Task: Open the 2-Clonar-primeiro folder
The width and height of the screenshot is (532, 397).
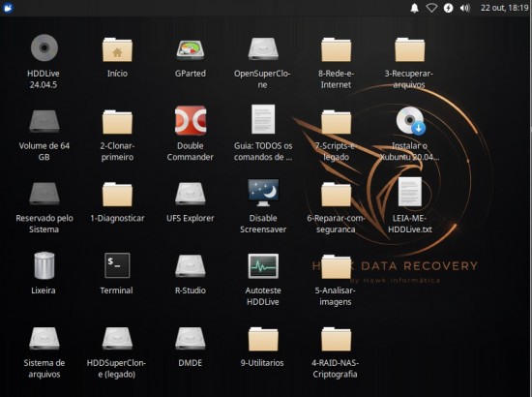Action: click(117, 122)
